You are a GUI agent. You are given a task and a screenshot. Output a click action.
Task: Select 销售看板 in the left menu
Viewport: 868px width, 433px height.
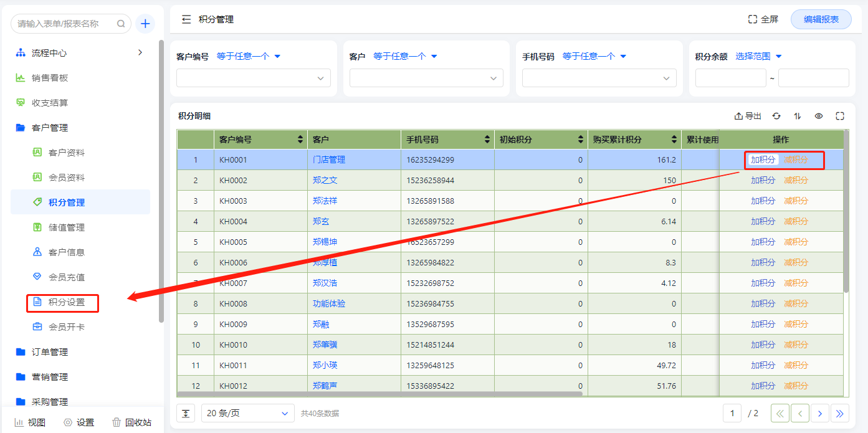coord(50,78)
